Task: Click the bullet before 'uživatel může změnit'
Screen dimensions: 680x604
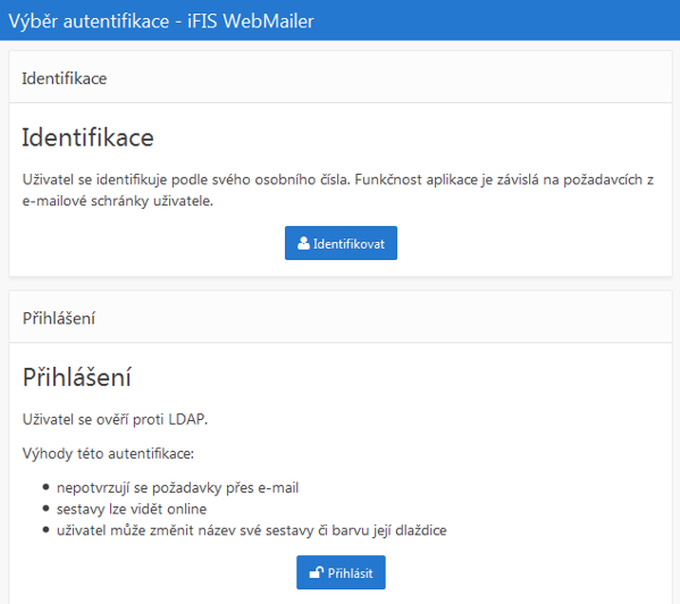Action: tap(46, 530)
